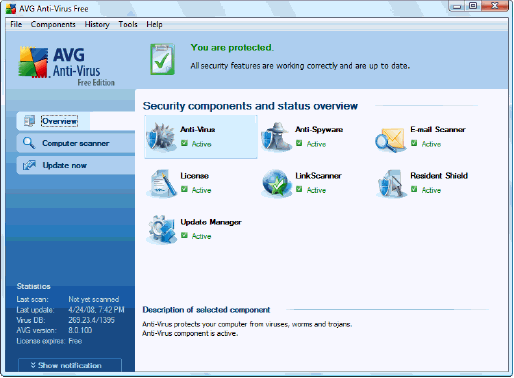The image size is (514, 378).
Task: Click the AVG Anti-Virus logo
Action: click(x=67, y=66)
